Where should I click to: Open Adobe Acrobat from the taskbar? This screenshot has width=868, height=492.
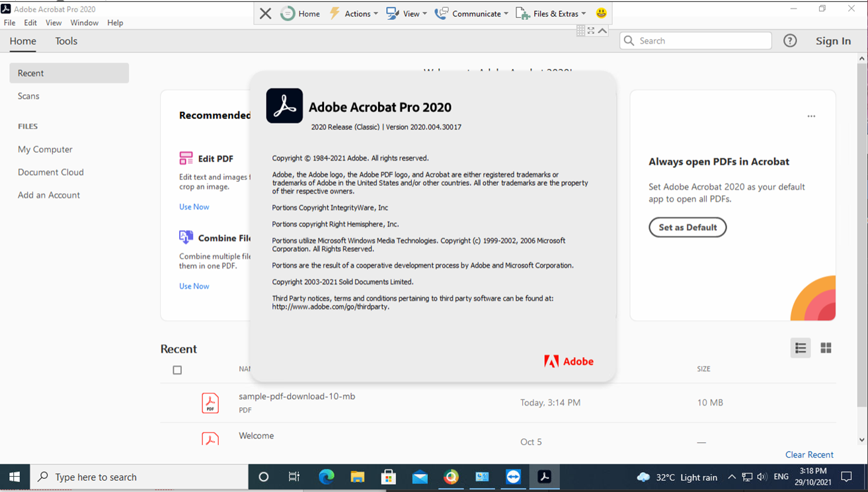click(x=544, y=476)
